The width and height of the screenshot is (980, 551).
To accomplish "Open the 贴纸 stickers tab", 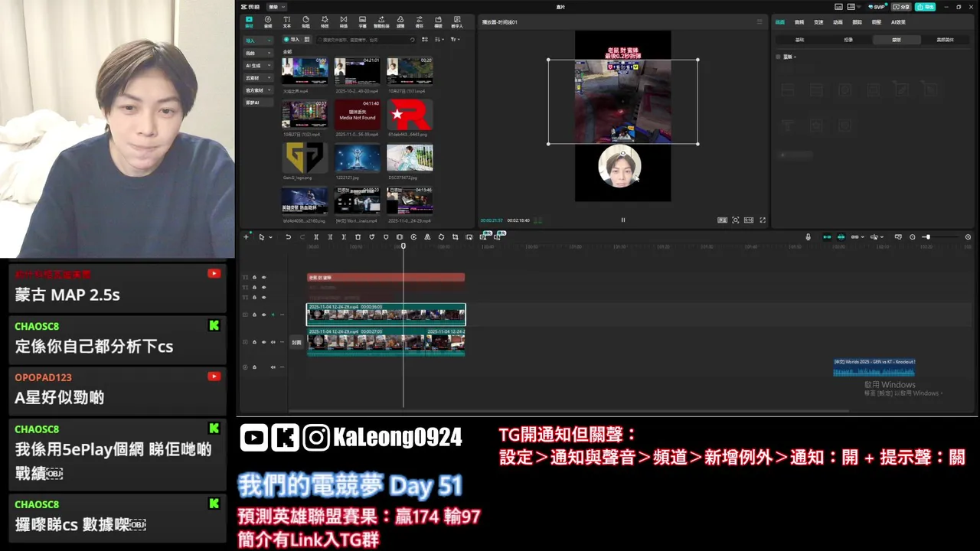I will coord(305,21).
